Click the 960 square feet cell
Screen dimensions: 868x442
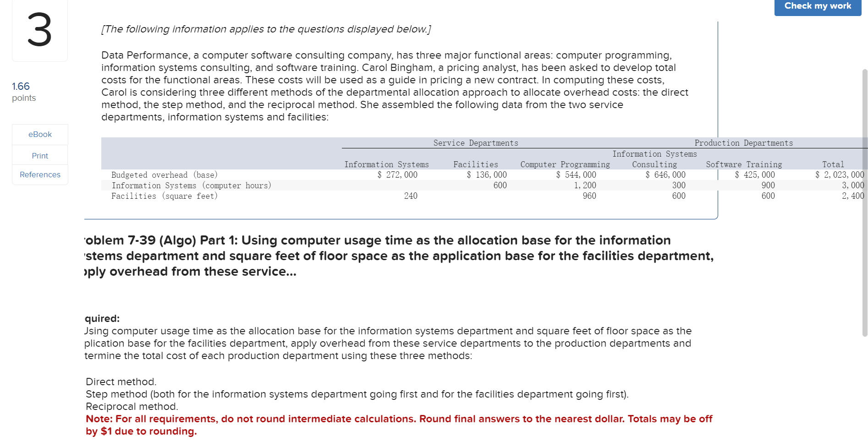(x=589, y=196)
